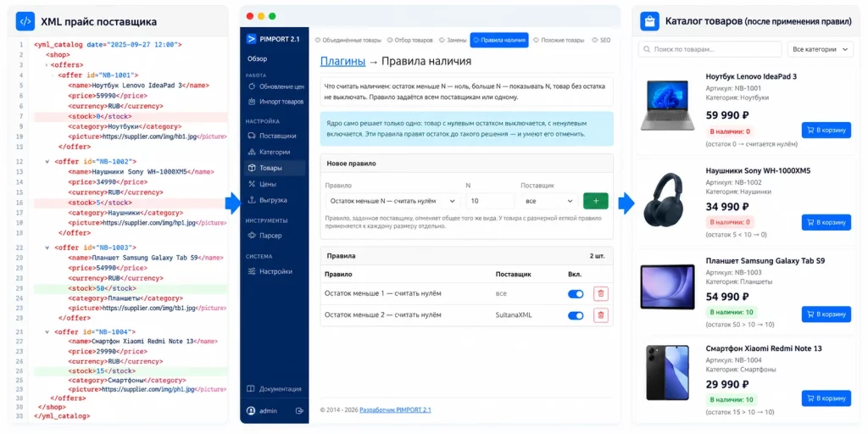Select Товары in the sidebar
The height and width of the screenshot is (434, 868).
pyautogui.click(x=275, y=168)
